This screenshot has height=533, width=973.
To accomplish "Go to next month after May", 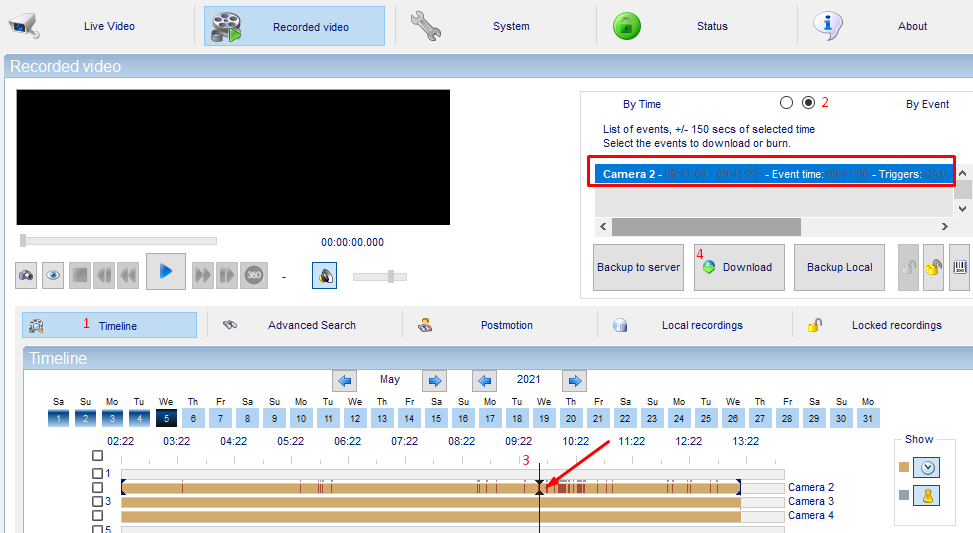I will pyautogui.click(x=434, y=380).
